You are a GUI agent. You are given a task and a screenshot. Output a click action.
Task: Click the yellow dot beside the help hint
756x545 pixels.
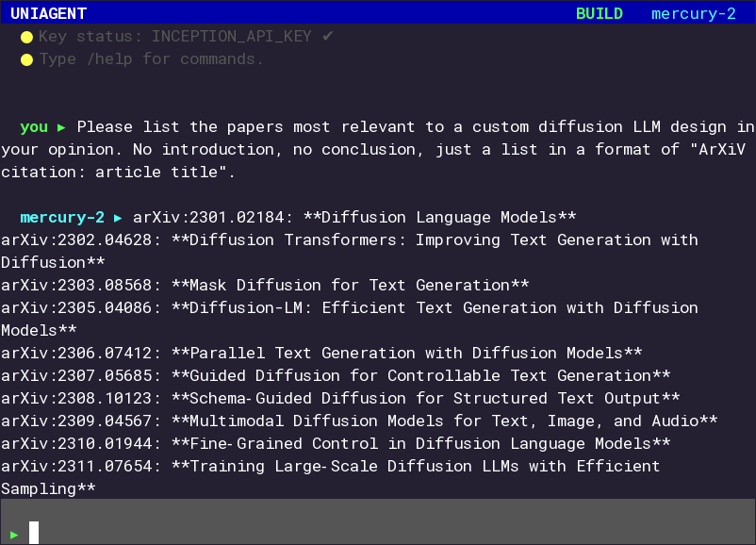point(26,58)
